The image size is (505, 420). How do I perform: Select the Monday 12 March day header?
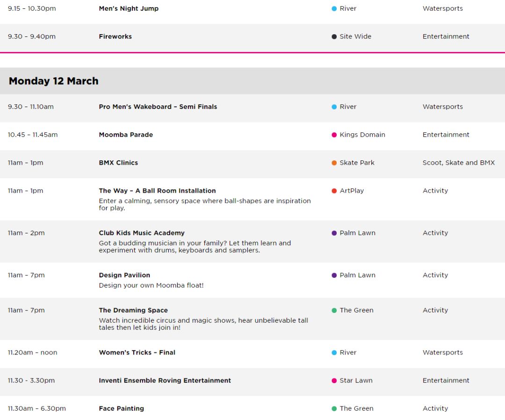252,81
